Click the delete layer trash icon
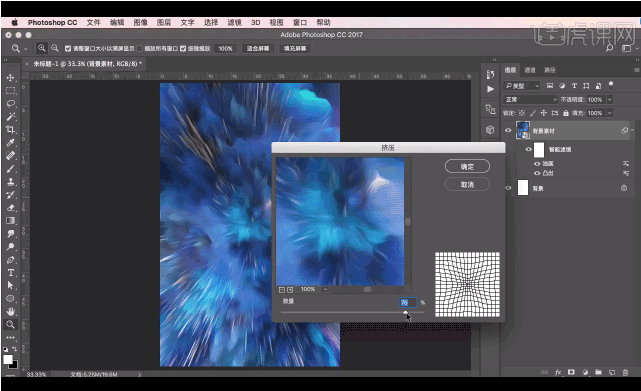This screenshot has height=391, width=641. 625,372
